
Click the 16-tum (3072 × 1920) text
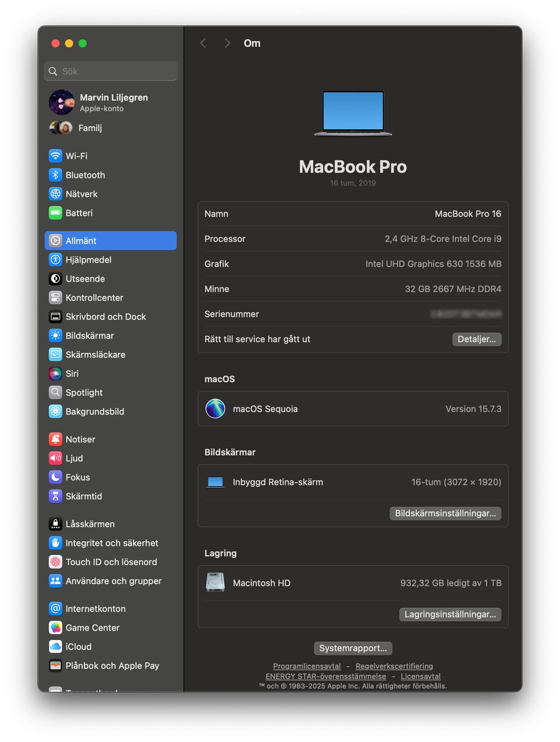[456, 482]
